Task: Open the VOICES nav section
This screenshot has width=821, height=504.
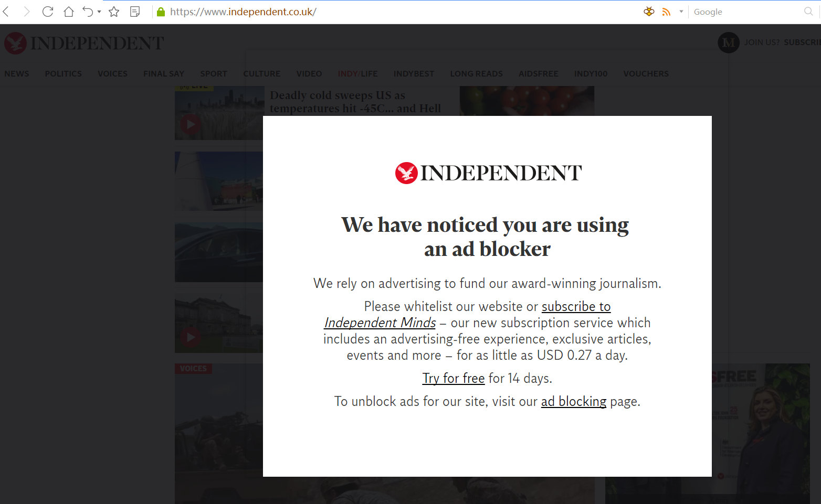Action: (x=112, y=74)
